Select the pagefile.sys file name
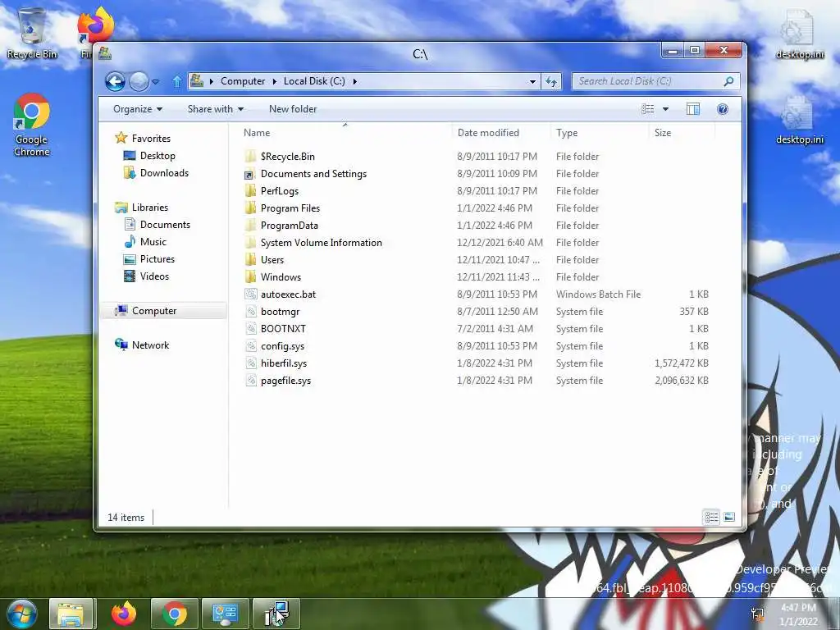840x630 pixels. pos(285,381)
